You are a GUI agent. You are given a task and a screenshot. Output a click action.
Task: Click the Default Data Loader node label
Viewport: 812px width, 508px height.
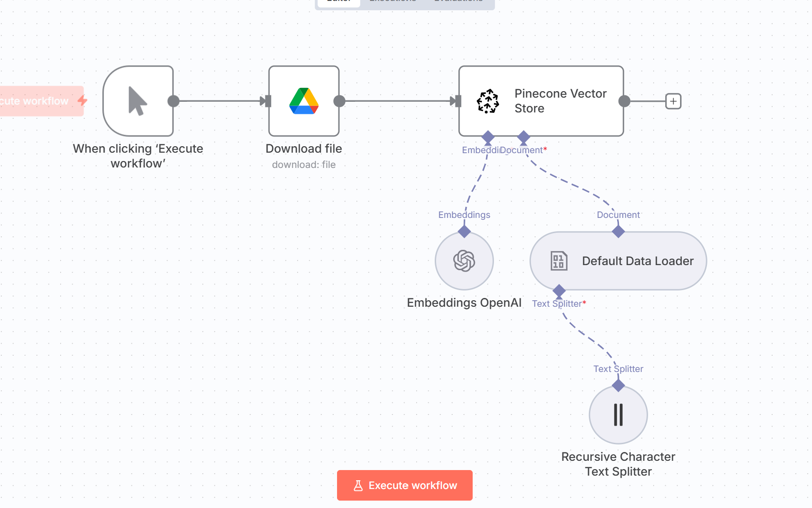point(637,261)
